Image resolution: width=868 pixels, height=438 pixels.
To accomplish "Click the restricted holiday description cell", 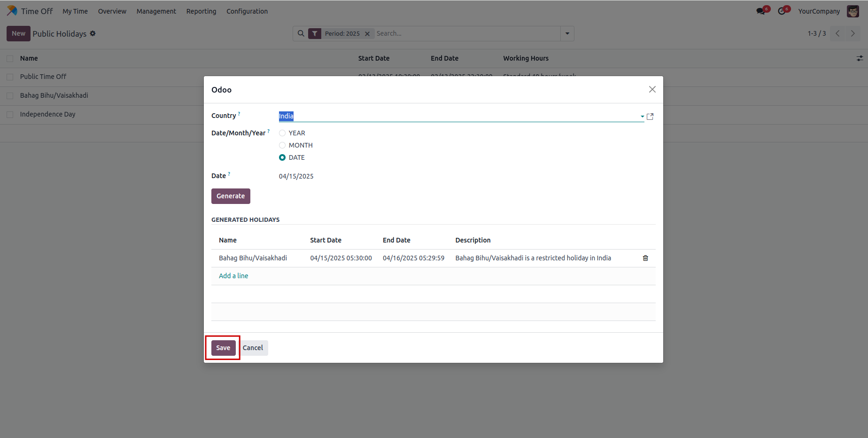I will tap(533, 258).
